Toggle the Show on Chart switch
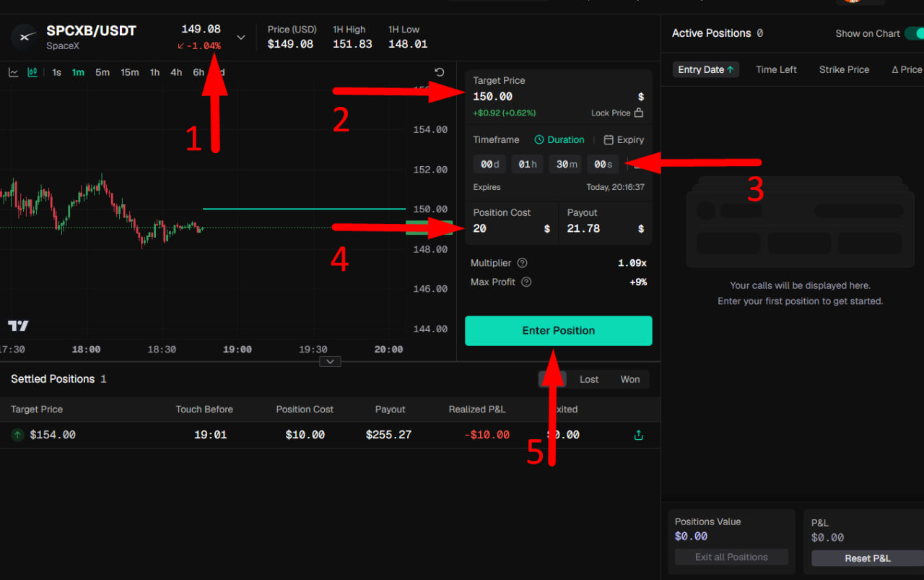The image size is (924, 580). 914,33
